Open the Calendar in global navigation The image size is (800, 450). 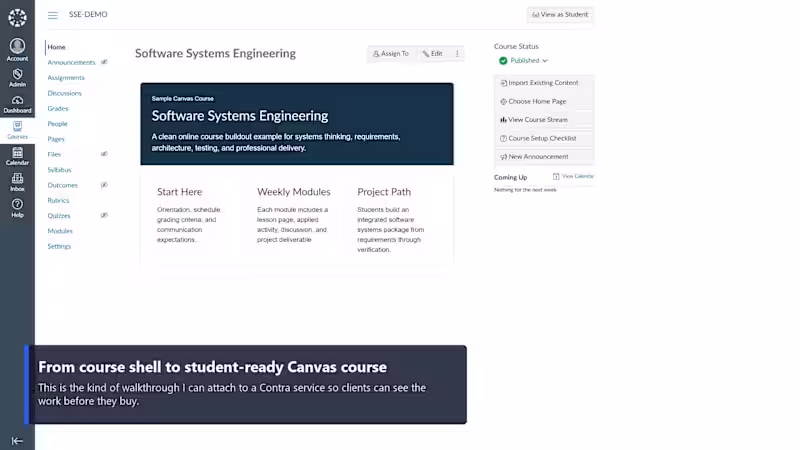pyautogui.click(x=17, y=156)
